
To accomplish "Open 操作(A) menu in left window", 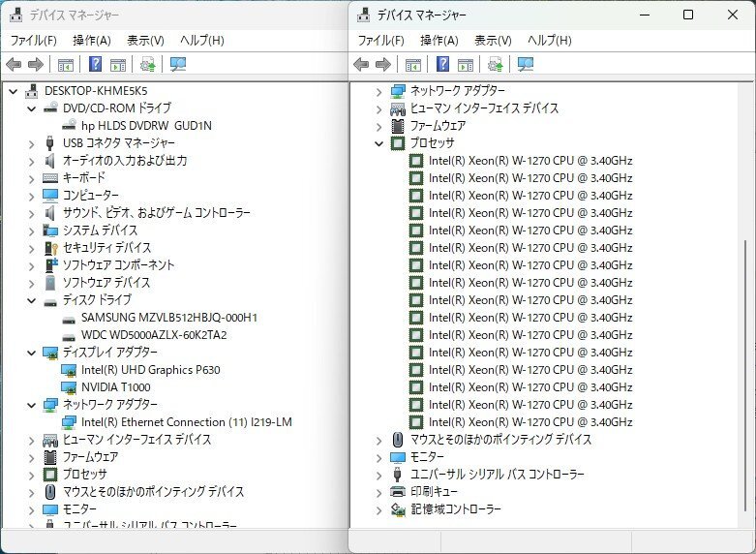I will point(91,41).
